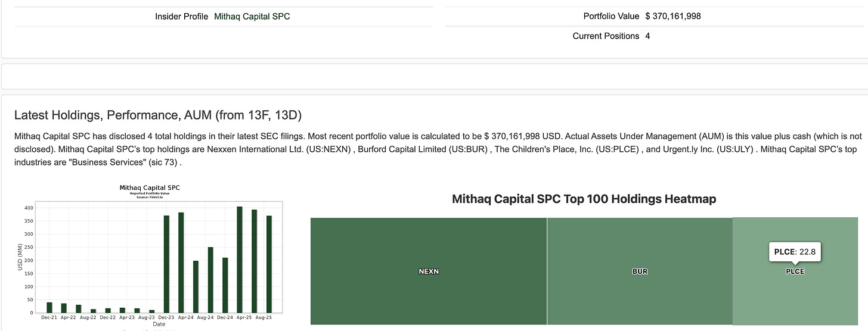
Task: Click the BUR heatmap block
Action: point(640,271)
